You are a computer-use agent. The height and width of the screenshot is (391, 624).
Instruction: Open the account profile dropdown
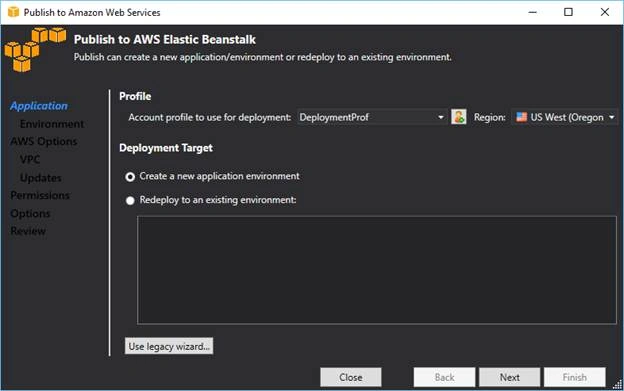[372, 117]
